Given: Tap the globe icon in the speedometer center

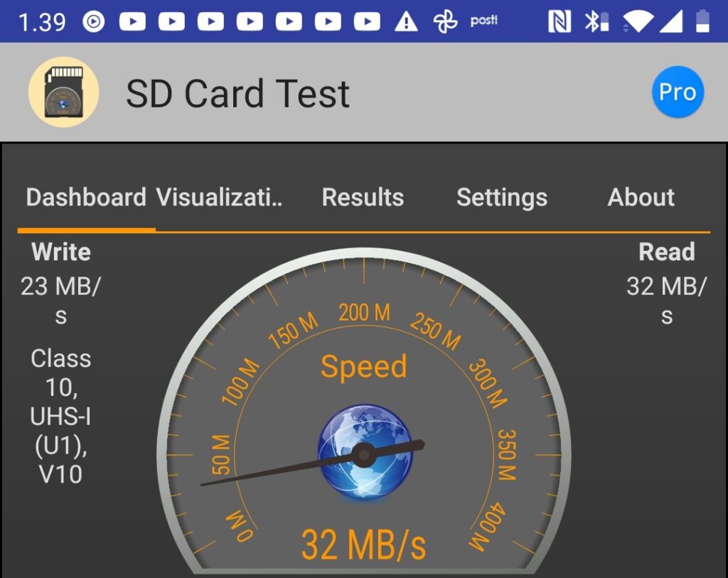Looking at the screenshot, I should (364, 452).
